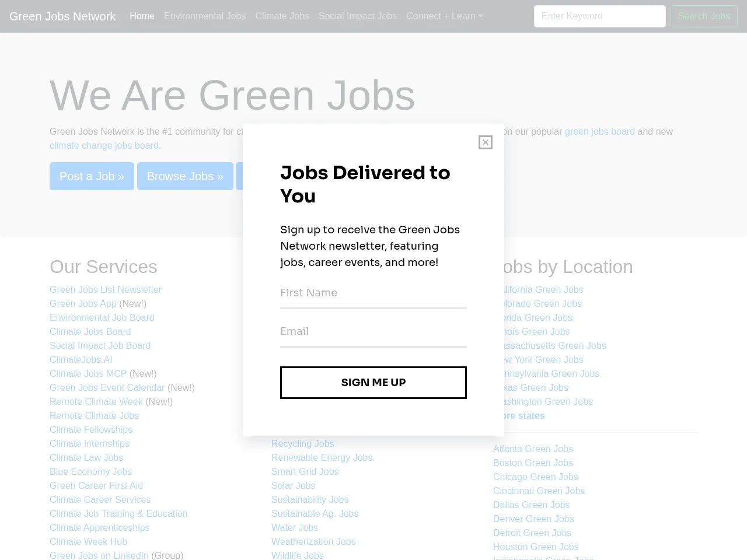Image resolution: width=747 pixels, height=560 pixels.
Task: Click the Green Jobs Network brand link
Action: (x=62, y=16)
